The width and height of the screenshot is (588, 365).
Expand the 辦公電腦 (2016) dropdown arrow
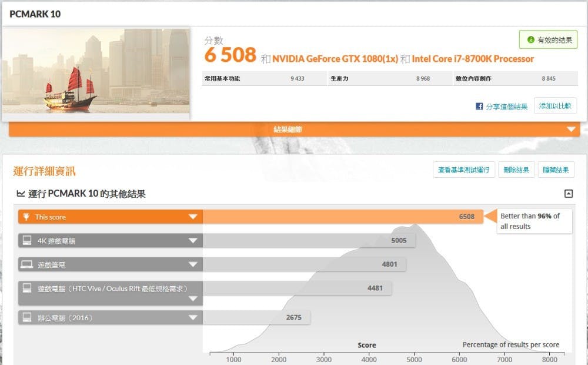(x=193, y=318)
